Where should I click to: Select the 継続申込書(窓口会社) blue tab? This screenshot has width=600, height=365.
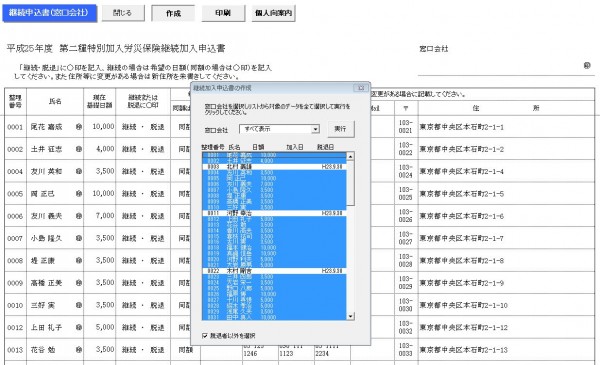(x=49, y=13)
